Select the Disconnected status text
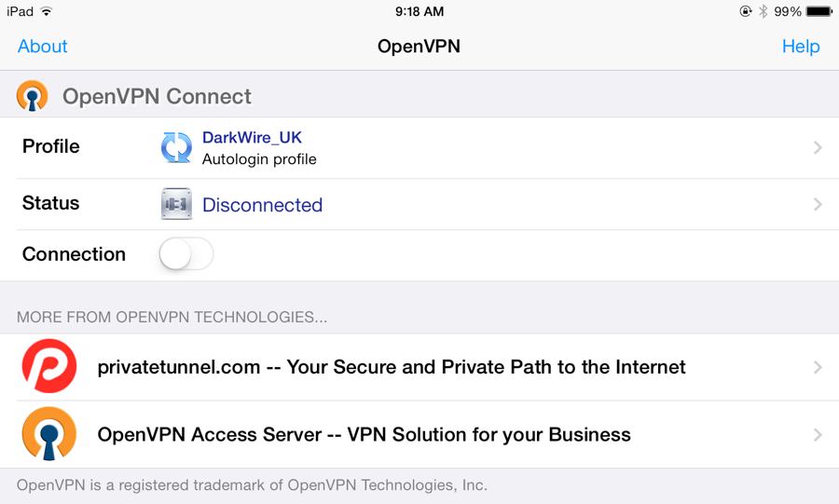839x504 pixels. [262, 205]
